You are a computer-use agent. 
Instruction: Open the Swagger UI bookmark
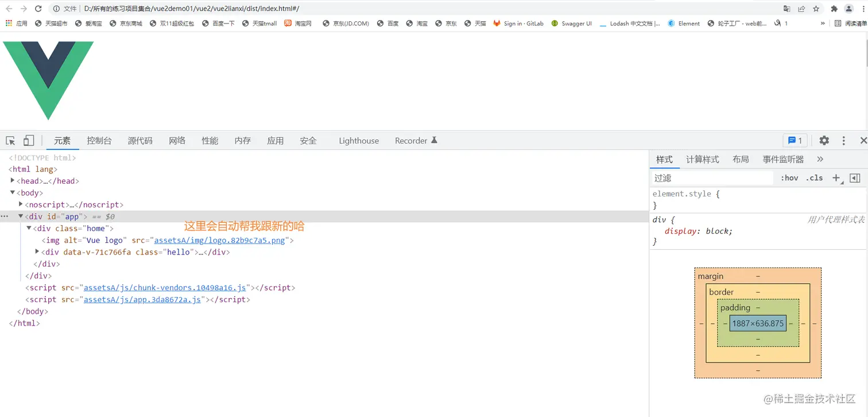coord(572,24)
